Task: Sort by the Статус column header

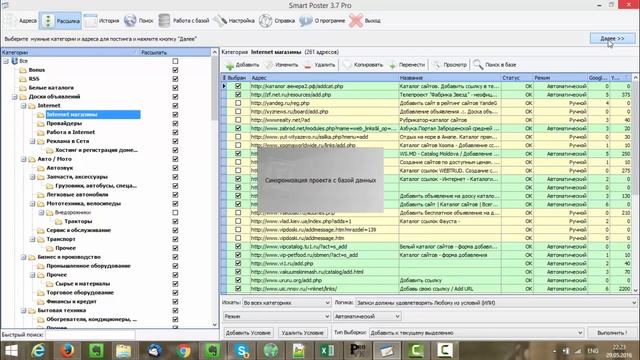Action: click(517, 78)
